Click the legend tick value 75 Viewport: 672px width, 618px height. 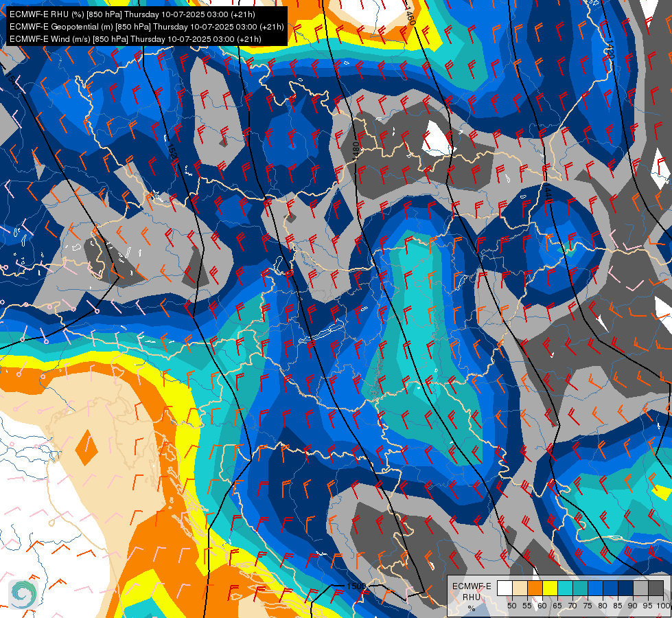tap(588, 606)
